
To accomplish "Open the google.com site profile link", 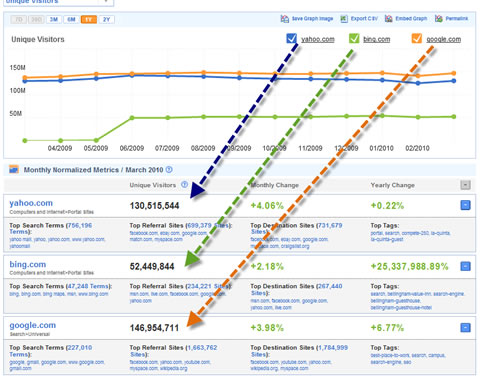I will coord(33,325).
